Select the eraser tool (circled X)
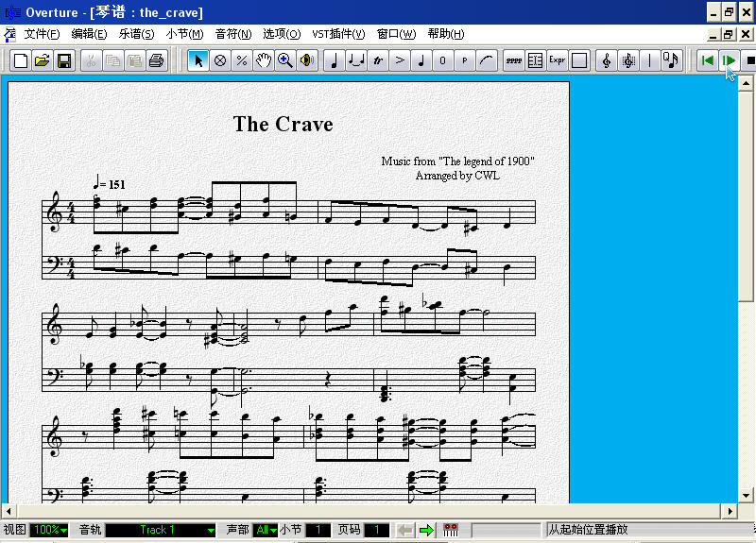 pos(220,60)
